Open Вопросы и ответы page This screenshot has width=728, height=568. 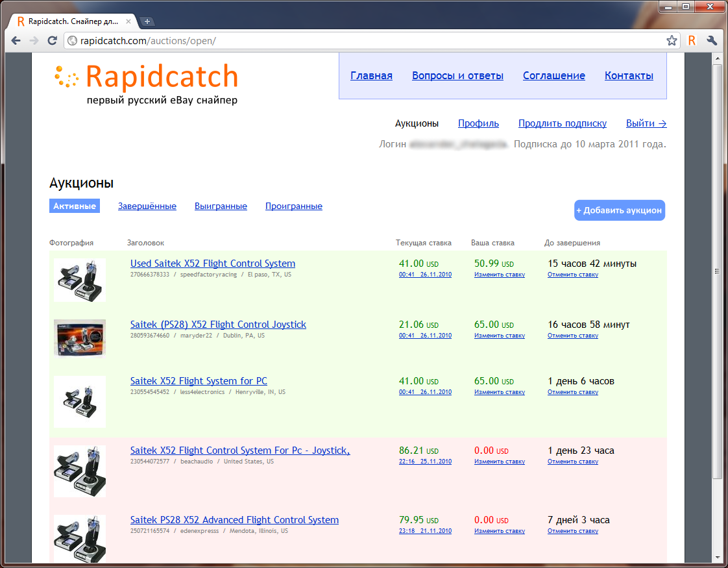pos(457,76)
